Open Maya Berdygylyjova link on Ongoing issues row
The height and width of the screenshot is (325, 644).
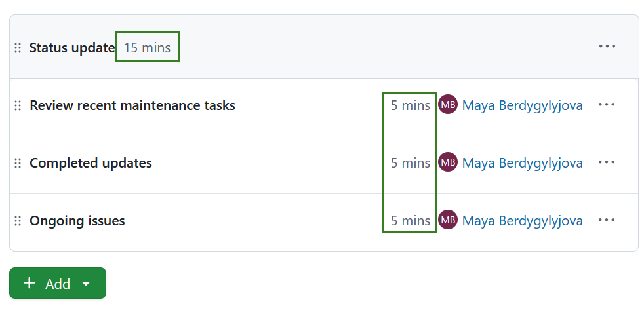click(522, 221)
